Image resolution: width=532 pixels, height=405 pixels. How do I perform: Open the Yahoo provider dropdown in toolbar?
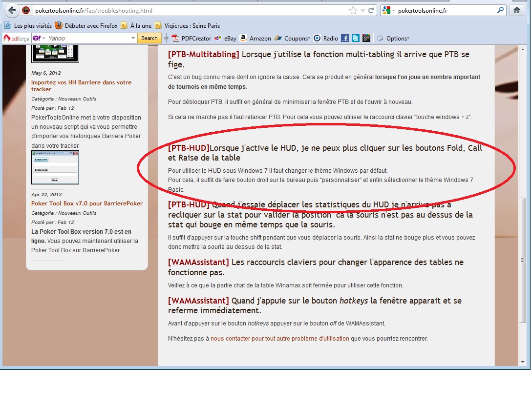tap(39, 38)
